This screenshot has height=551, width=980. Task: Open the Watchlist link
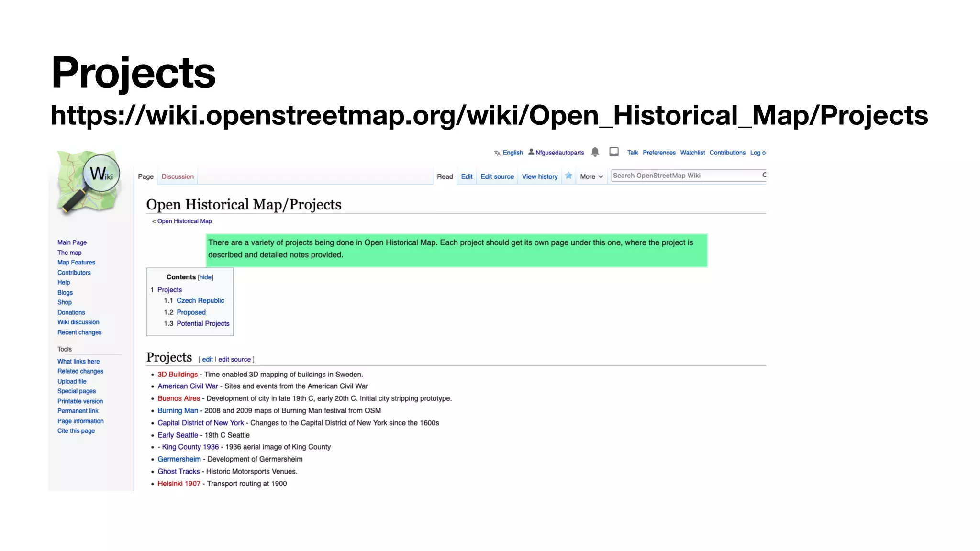point(692,153)
